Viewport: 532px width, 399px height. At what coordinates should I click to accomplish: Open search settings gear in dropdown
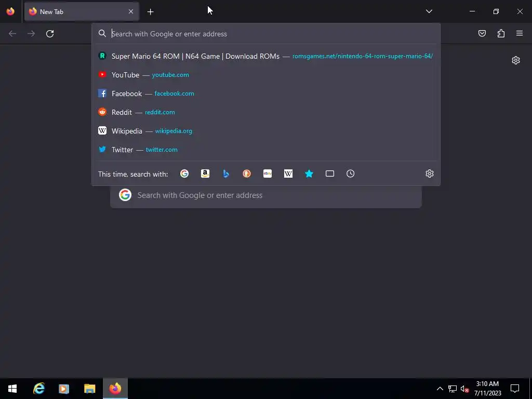pyautogui.click(x=430, y=174)
